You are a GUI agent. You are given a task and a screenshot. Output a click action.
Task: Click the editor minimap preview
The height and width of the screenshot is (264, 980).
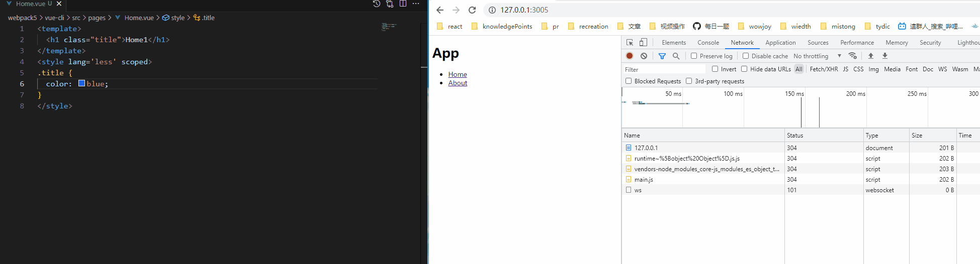click(x=389, y=27)
